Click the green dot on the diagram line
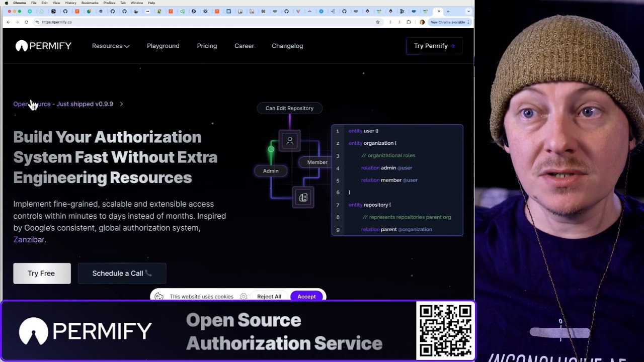The width and height of the screenshot is (644, 362). 271,149
